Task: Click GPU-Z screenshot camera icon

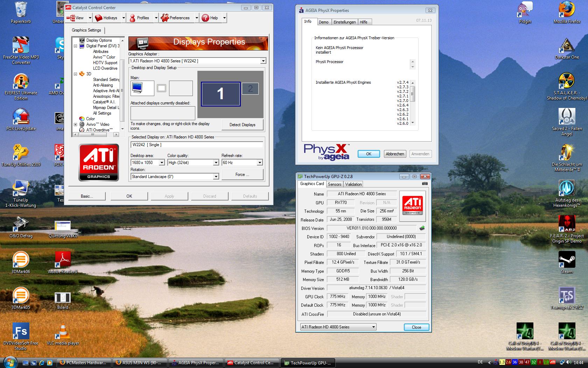Action: pos(425,184)
